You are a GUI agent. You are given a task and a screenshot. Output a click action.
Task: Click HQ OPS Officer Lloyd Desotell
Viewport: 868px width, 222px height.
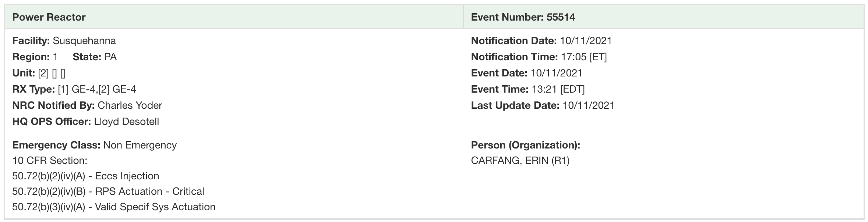click(86, 122)
